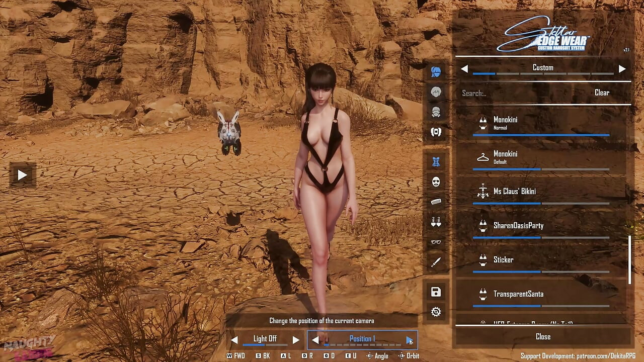Adjust the Monokini Normal slider
The image size is (644, 362).
(x=541, y=135)
